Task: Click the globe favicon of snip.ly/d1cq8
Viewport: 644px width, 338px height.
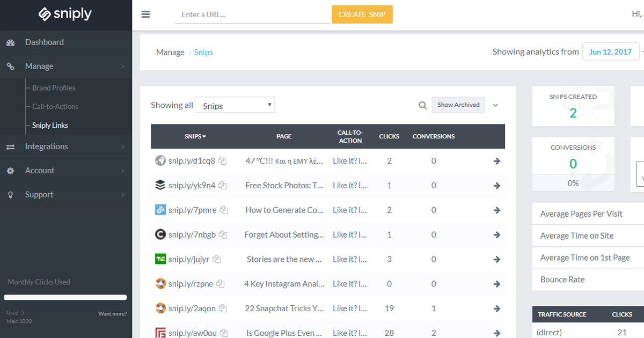Action: (160, 160)
